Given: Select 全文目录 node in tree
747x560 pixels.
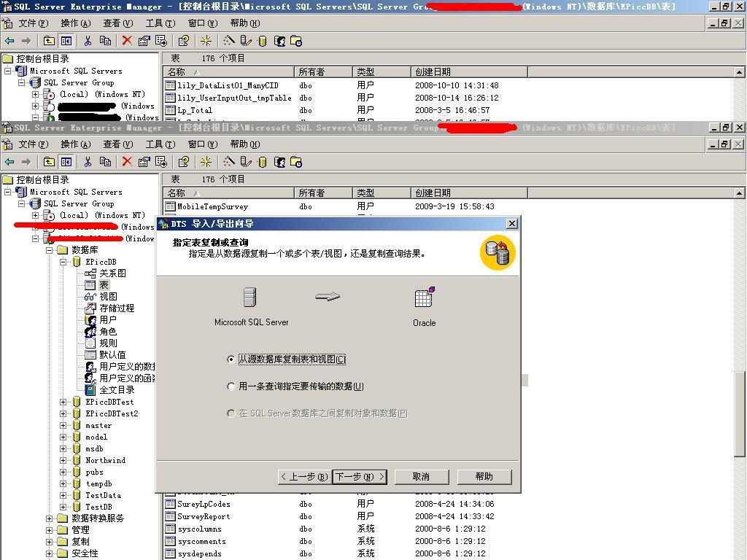Looking at the screenshot, I should (x=117, y=390).
